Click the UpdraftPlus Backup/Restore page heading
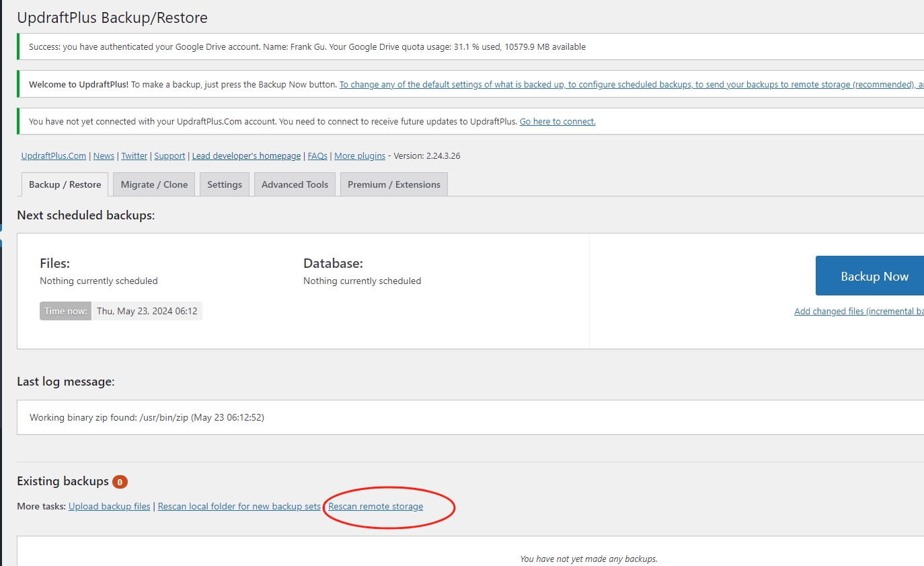This screenshot has width=924, height=566. 112,18
